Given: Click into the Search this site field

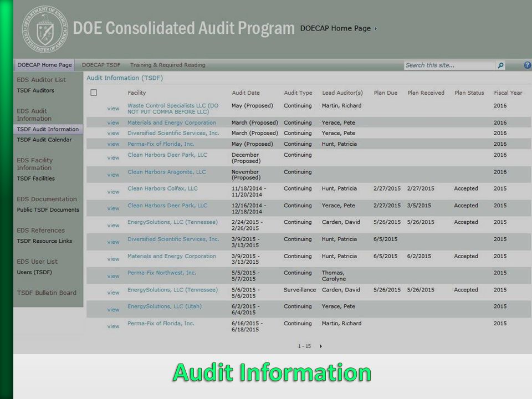Looking at the screenshot, I should 449,65.
